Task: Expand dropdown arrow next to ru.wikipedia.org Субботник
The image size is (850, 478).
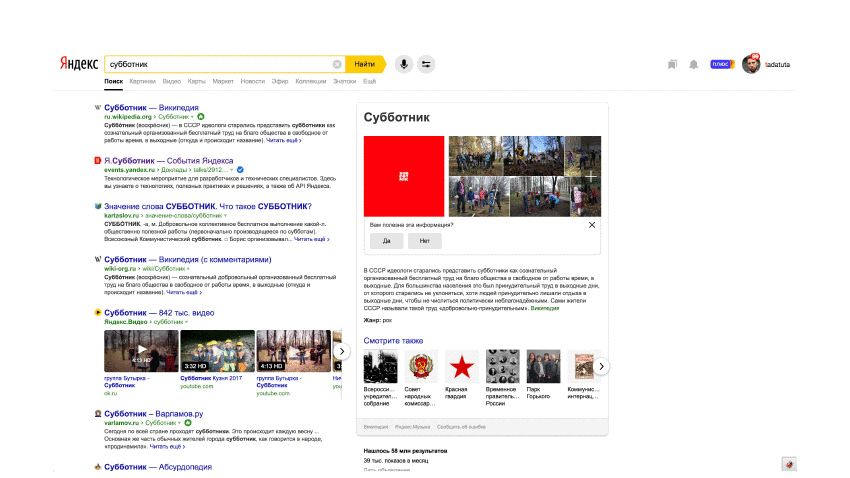Action: click(192, 117)
